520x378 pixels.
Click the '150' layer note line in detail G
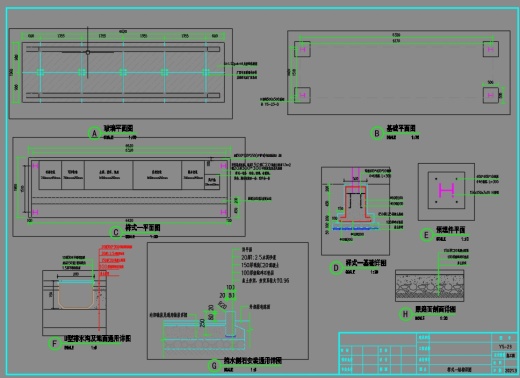(x=260, y=265)
